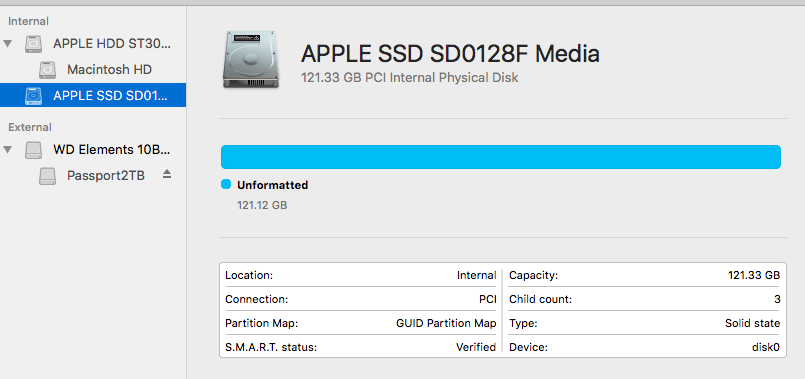Click the Child count label

tap(541, 299)
